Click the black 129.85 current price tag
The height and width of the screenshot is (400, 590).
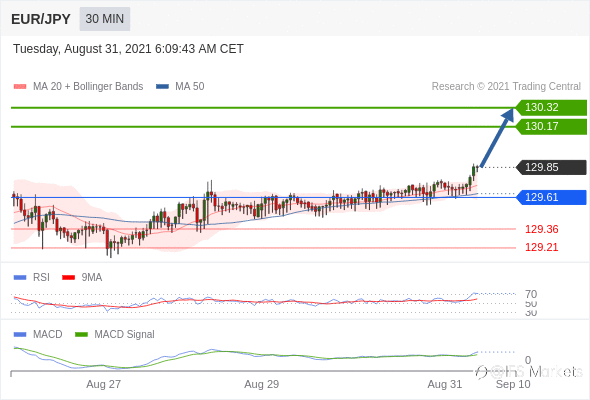(551, 167)
